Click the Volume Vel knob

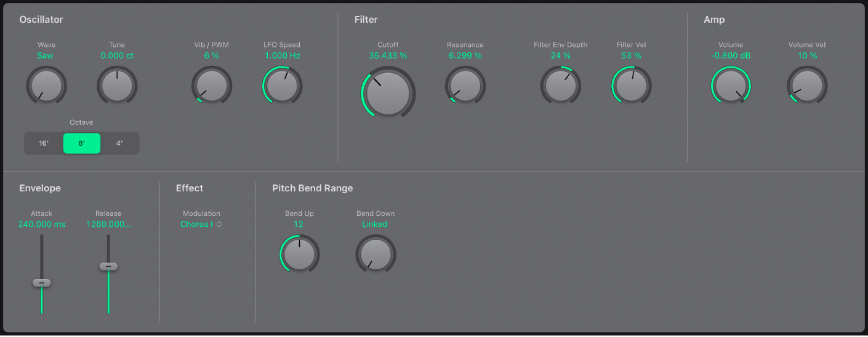pos(807,85)
